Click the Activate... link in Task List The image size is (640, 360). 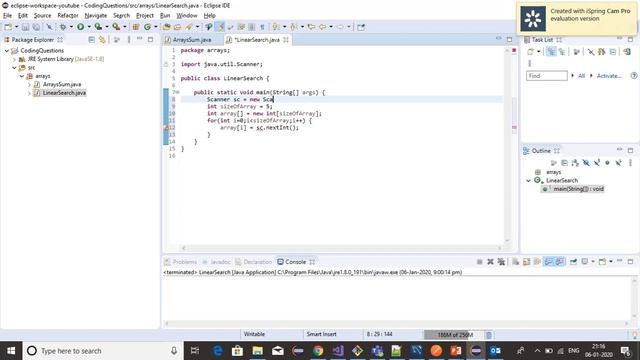tap(609, 76)
